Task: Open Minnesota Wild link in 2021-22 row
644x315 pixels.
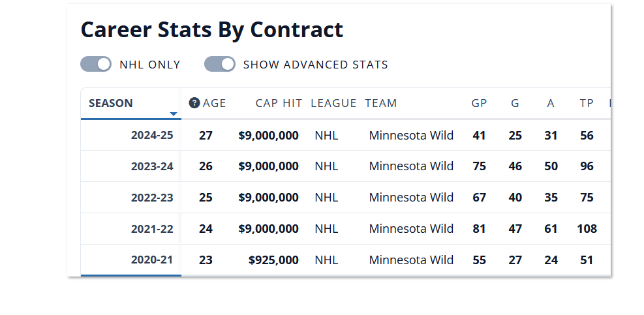Action: point(411,229)
